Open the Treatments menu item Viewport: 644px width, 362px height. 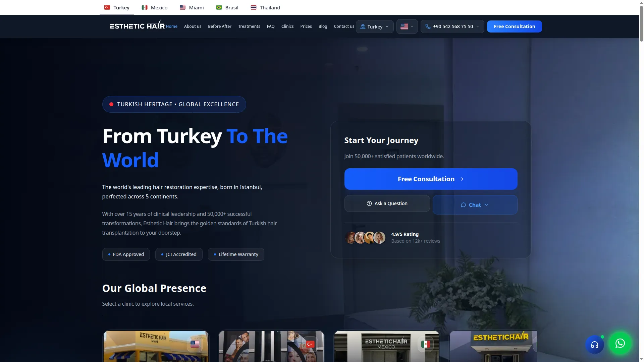pos(249,26)
